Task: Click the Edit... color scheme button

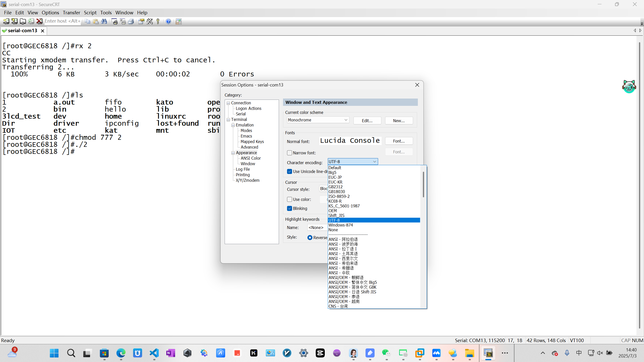Action: (367, 121)
